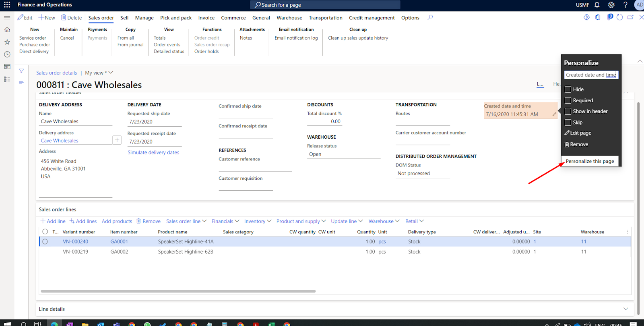Create a New record with plus
The height and width of the screenshot is (326, 644).
tap(47, 18)
